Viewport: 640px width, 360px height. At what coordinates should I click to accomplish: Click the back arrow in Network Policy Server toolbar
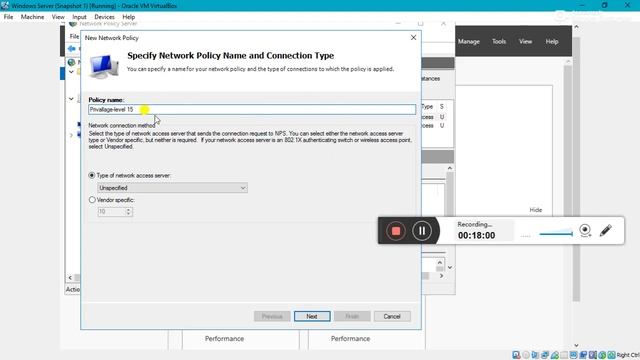(x=72, y=49)
